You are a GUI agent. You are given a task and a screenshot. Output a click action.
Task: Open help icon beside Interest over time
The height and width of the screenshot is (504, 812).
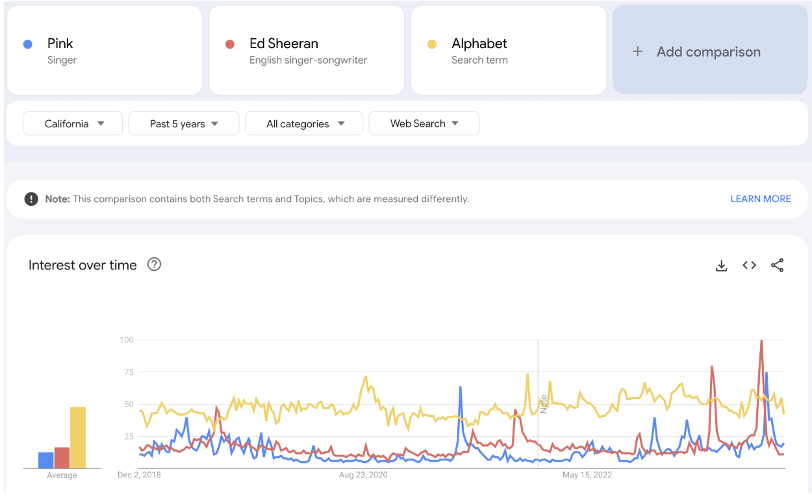(154, 264)
